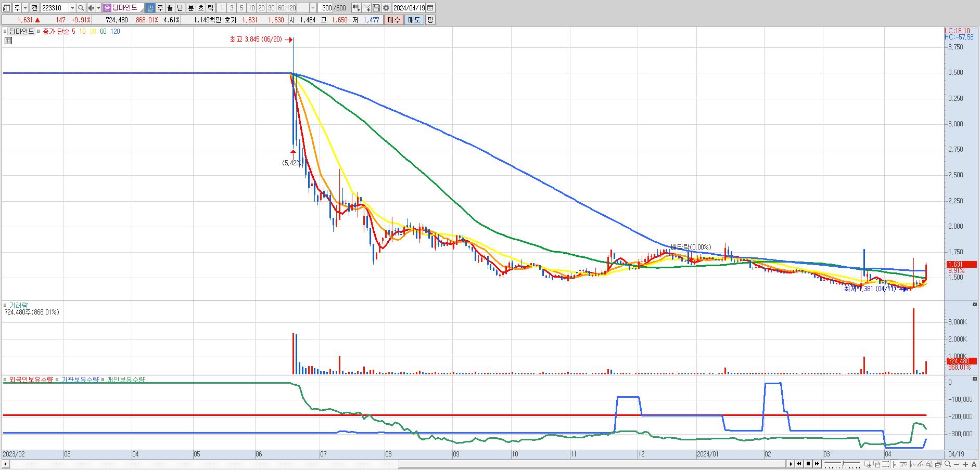Click the 개인보유수량 legend label
Screen dimensions: 980x470
pos(125,380)
